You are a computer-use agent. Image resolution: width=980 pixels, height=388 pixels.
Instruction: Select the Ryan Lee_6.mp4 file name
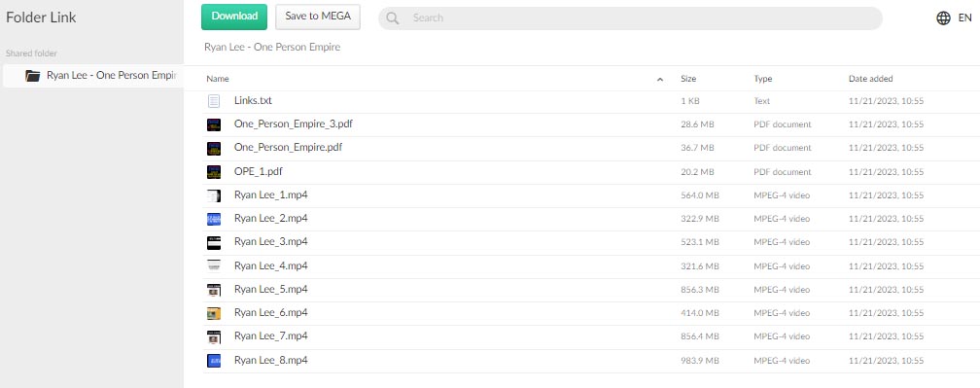coord(270,312)
